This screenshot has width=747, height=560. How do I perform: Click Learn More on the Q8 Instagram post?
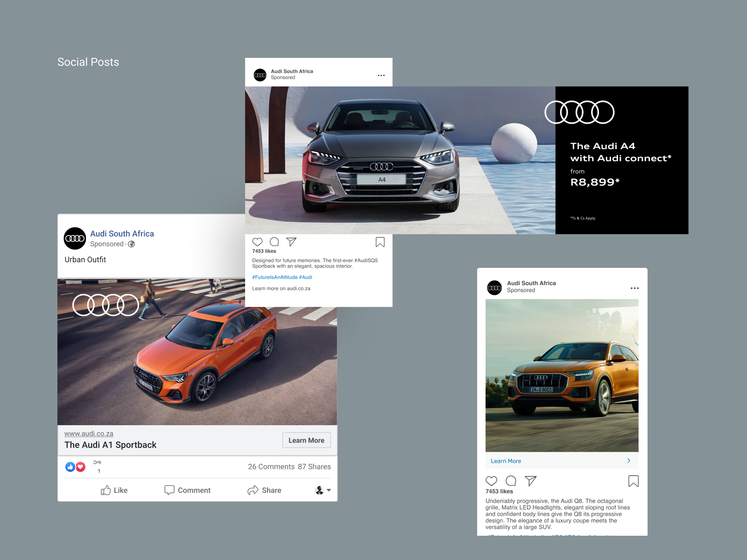[x=506, y=461]
